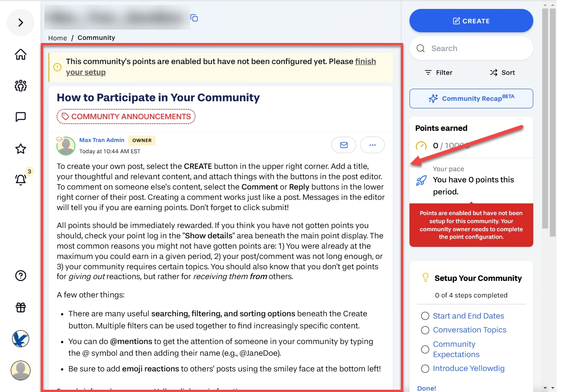Open the Filter options

(x=438, y=73)
